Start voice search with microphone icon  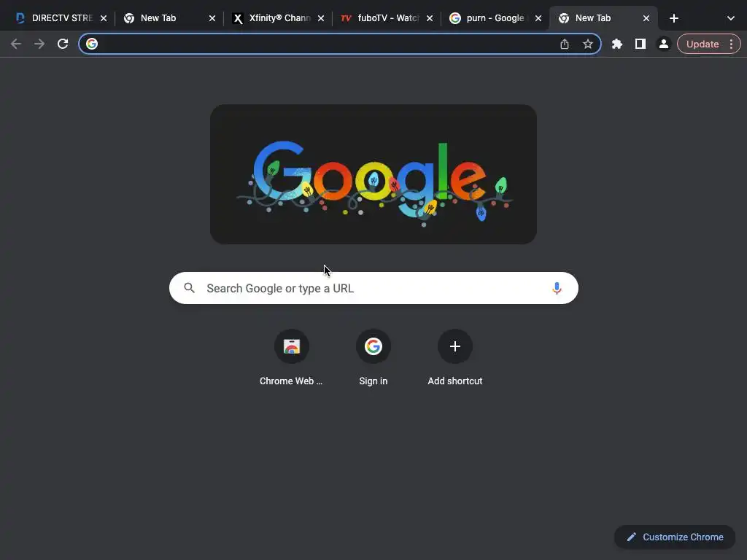[x=557, y=288]
